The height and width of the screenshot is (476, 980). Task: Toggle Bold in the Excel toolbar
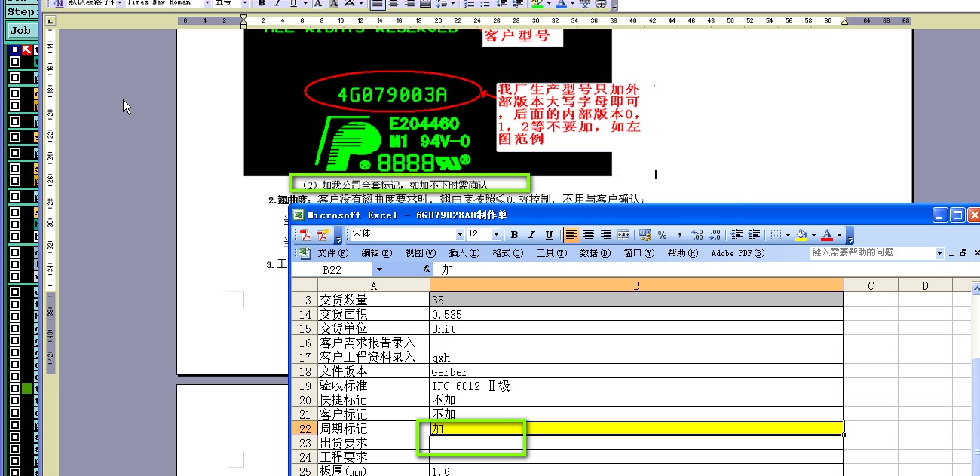[514, 235]
